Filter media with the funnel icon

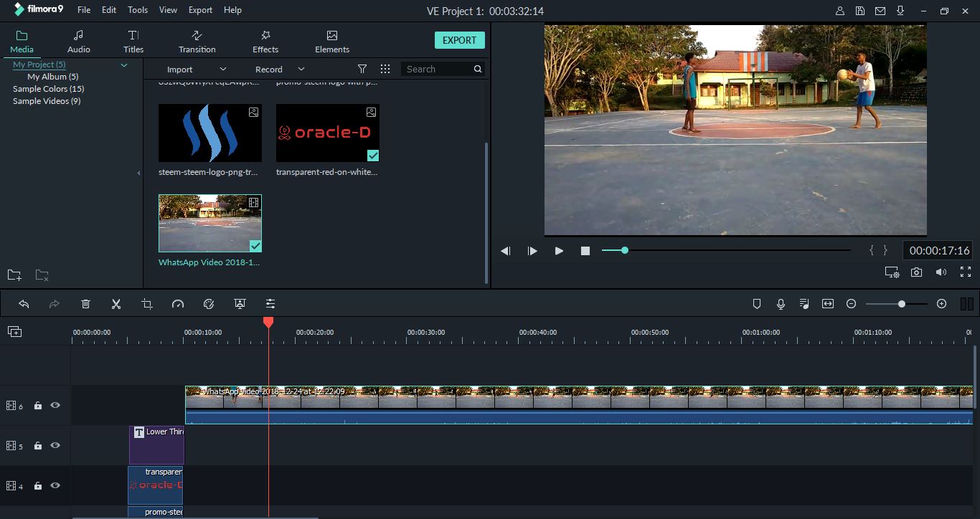click(x=362, y=69)
